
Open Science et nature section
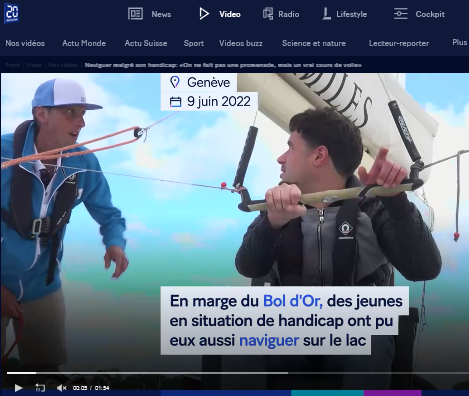tap(314, 43)
